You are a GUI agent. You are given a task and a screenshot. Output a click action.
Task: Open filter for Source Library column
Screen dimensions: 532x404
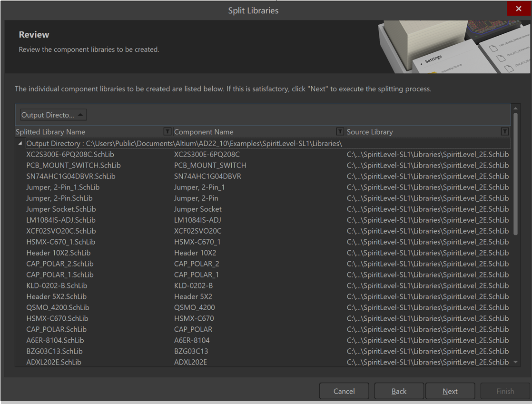click(504, 132)
